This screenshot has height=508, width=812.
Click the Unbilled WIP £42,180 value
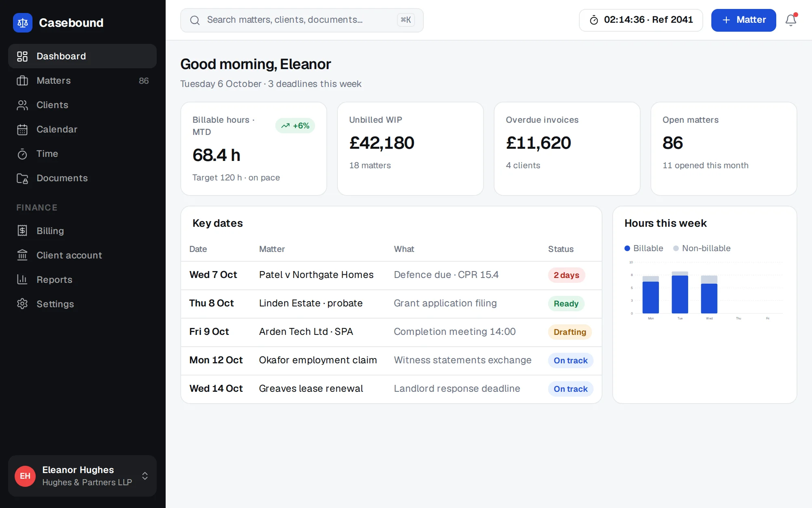click(x=382, y=143)
